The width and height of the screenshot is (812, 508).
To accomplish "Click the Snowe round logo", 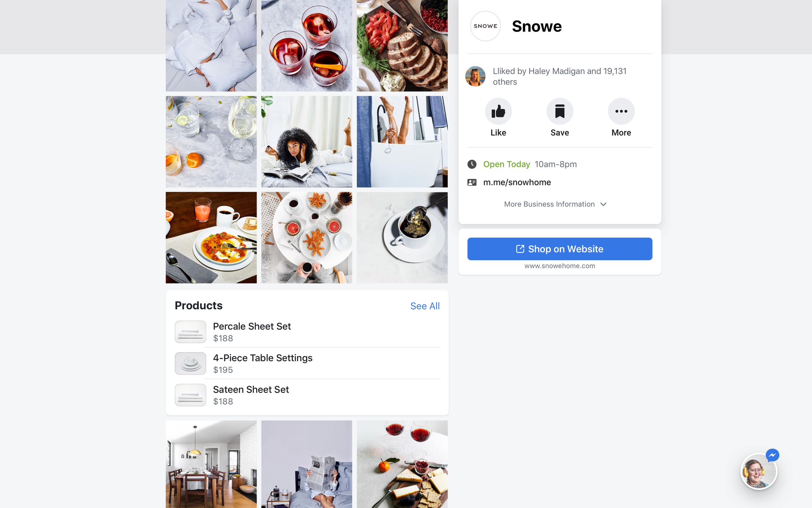I will click(x=485, y=26).
